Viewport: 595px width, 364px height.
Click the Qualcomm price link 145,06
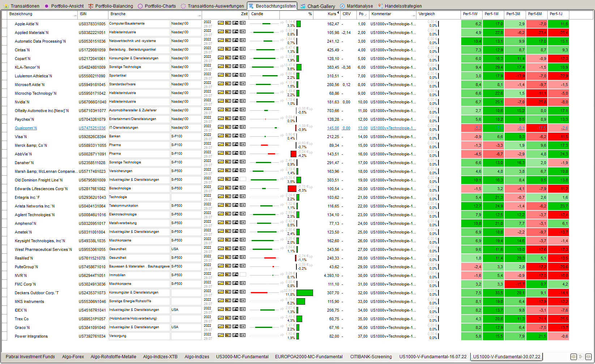click(x=333, y=128)
